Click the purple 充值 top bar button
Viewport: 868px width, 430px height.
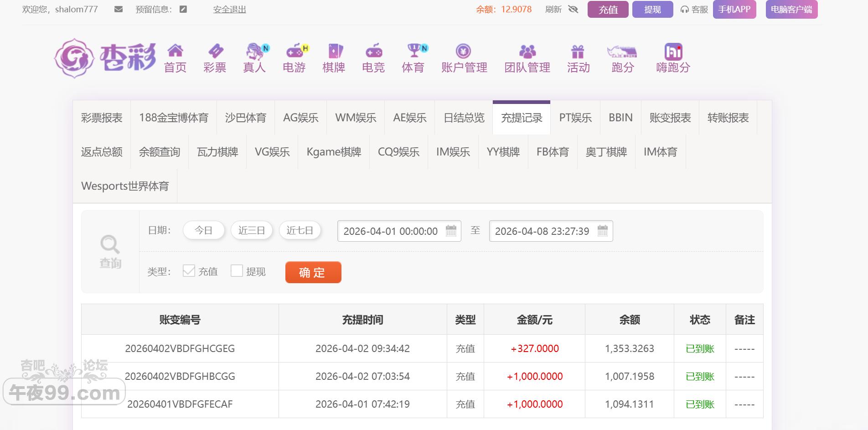tap(608, 10)
